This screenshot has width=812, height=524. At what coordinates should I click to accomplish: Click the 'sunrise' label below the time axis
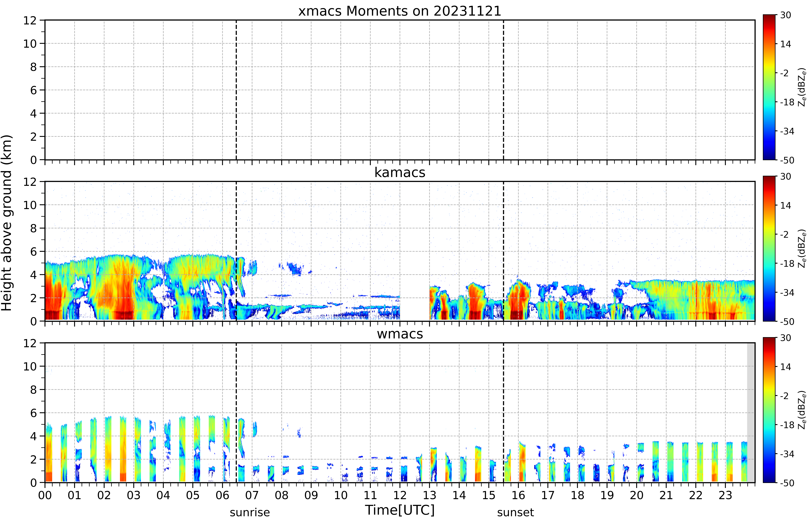[250, 512]
